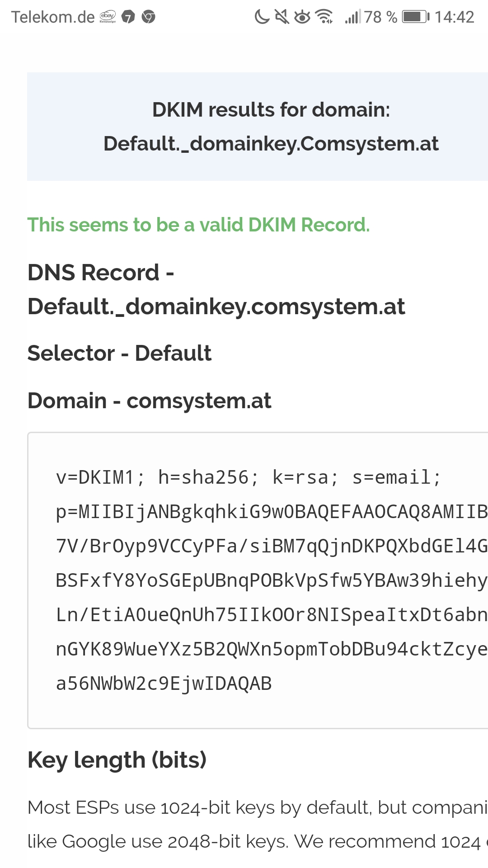Viewport: 488px width, 868px height.
Task: Tap the battery icon in status bar
Action: [416, 17]
